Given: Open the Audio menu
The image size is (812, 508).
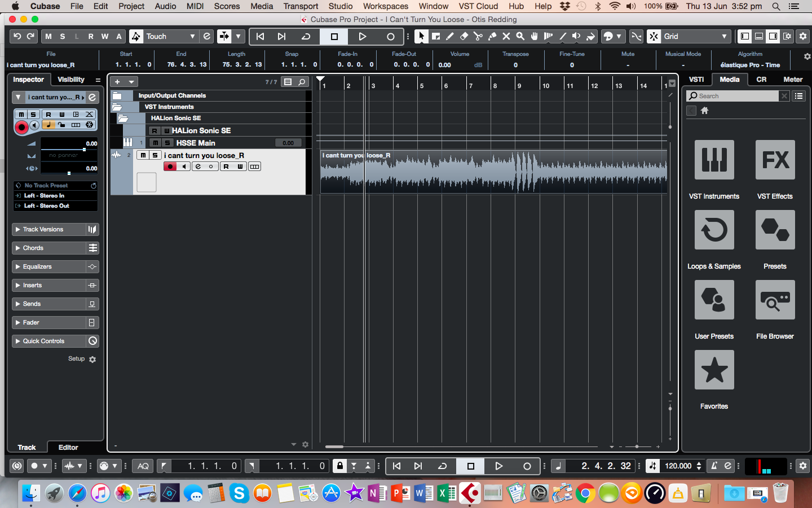Looking at the screenshot, I should tap(165, 6).
